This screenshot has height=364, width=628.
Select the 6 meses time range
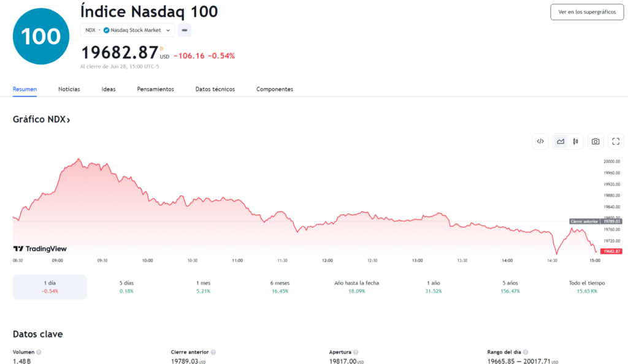tap(280, 287)
